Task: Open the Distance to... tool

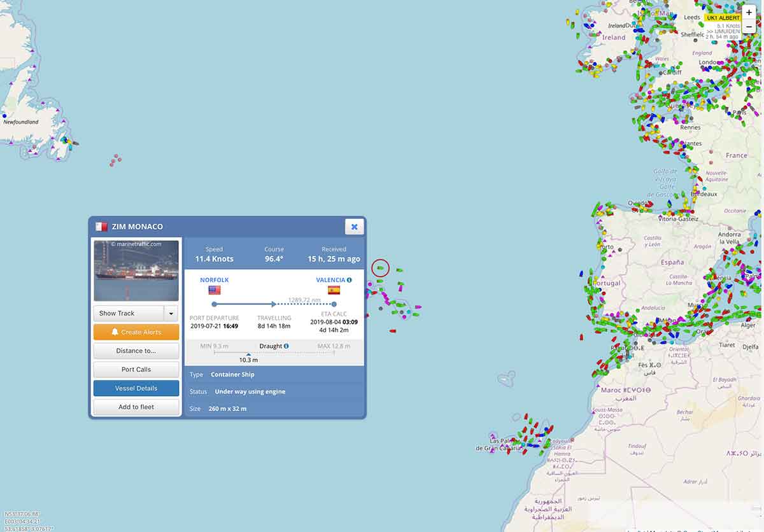Action: (136, 351)
